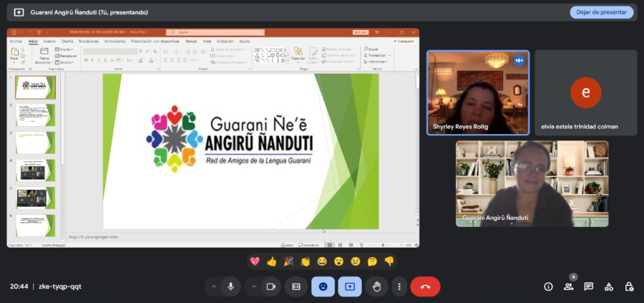Open more options three-dot menu

pos(399,287)
